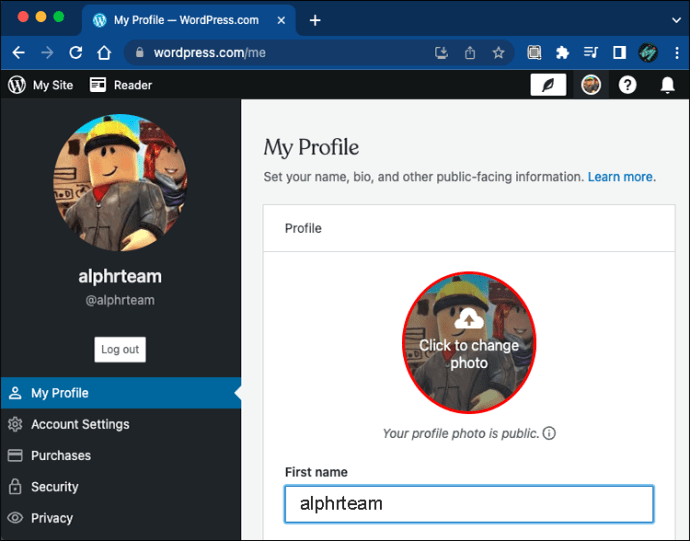Screen dimensions: 690x541
Task: Reload the page
Action: click(75, 53)
